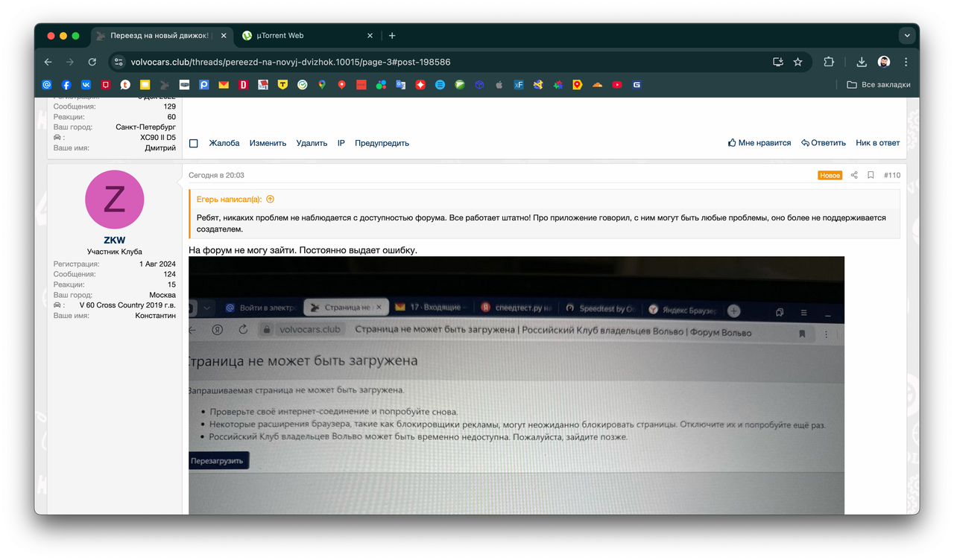Reload the current page
The height and width of the screenshot is (560, 954).
click(92, 62)
